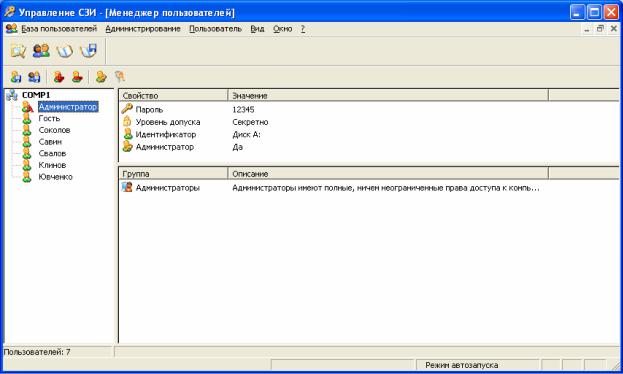Open the user manager two-people toolbar icon
The image size is (623, 374).
pos(41,50)
